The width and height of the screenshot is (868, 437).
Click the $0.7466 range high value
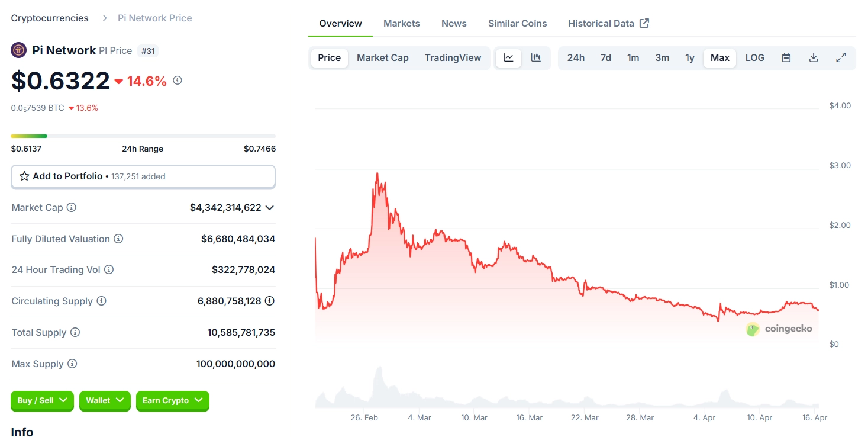[260, 149]
